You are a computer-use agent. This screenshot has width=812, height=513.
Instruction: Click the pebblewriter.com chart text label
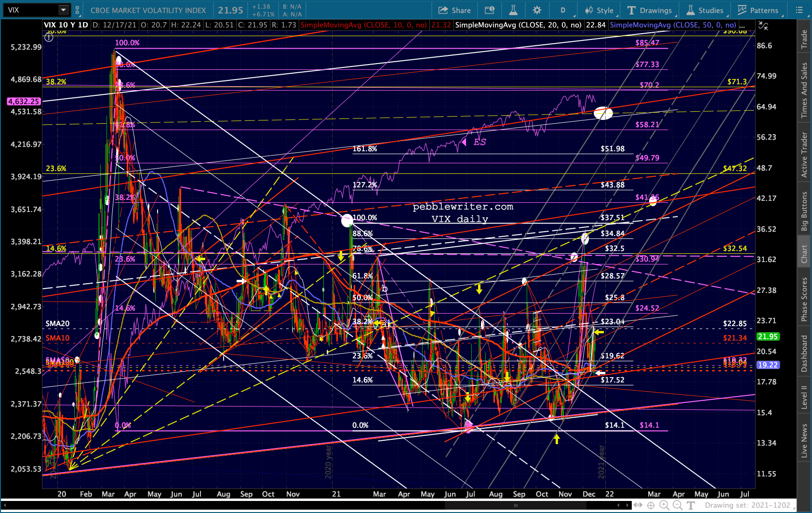(463, 207)
